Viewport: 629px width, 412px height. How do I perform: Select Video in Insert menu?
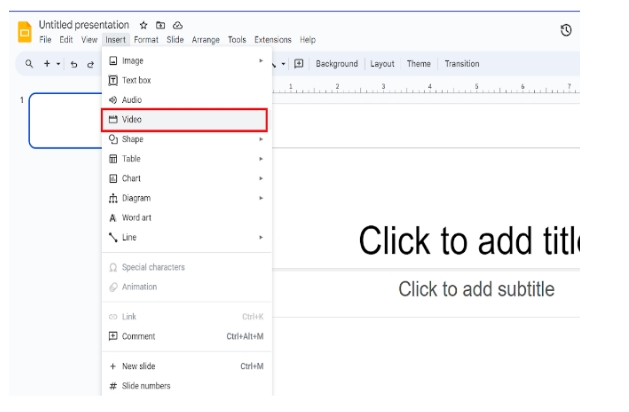tap(185, 120)
